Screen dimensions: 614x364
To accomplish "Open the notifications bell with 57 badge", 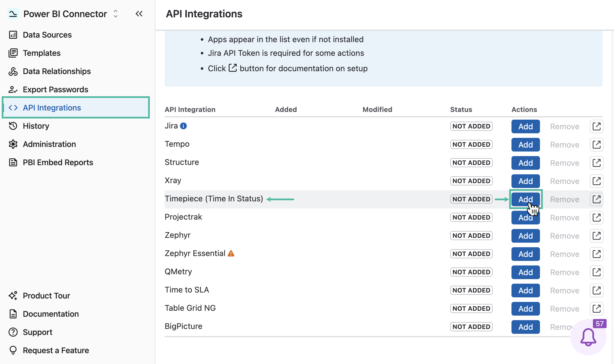I will (588, 337).
